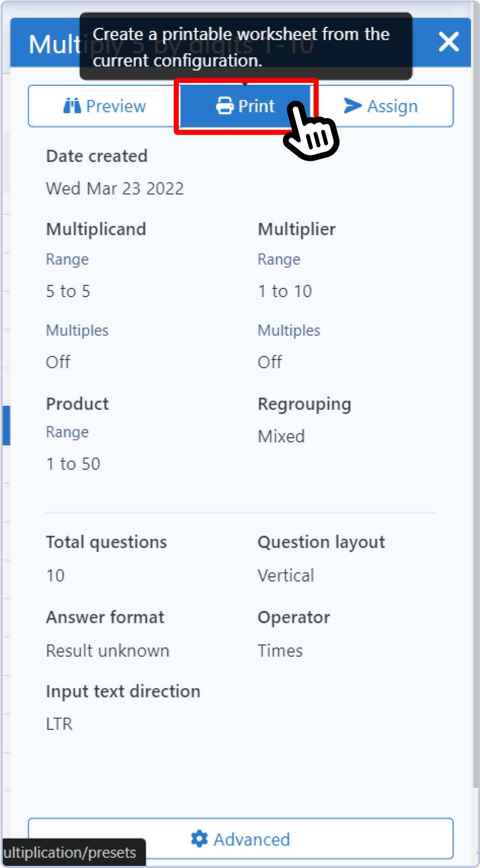Click the Regrouping value Mixed

coord(281,436)
